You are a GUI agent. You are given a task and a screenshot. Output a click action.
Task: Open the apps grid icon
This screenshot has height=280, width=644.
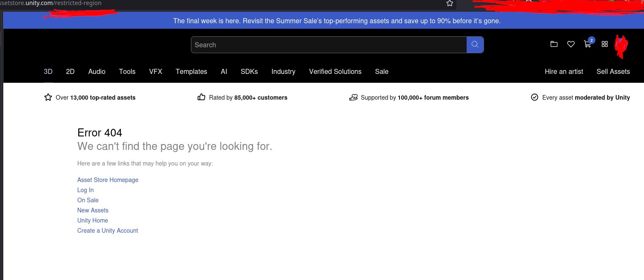(x=605, y=44)
